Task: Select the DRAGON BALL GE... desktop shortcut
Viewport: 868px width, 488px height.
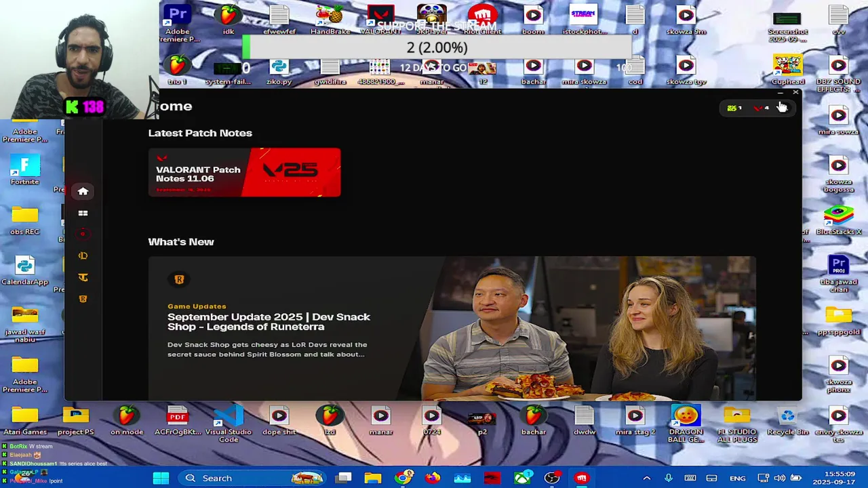Action: click(x=686, y=424)
